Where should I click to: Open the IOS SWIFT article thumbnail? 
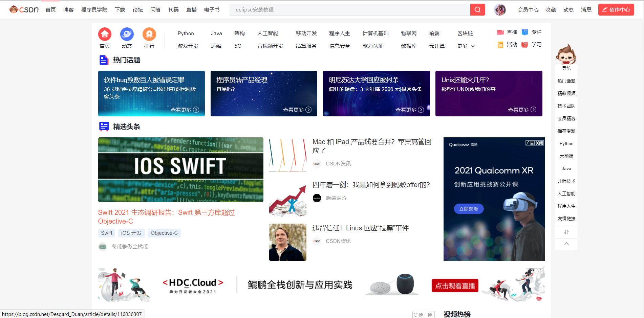(181, 169)
